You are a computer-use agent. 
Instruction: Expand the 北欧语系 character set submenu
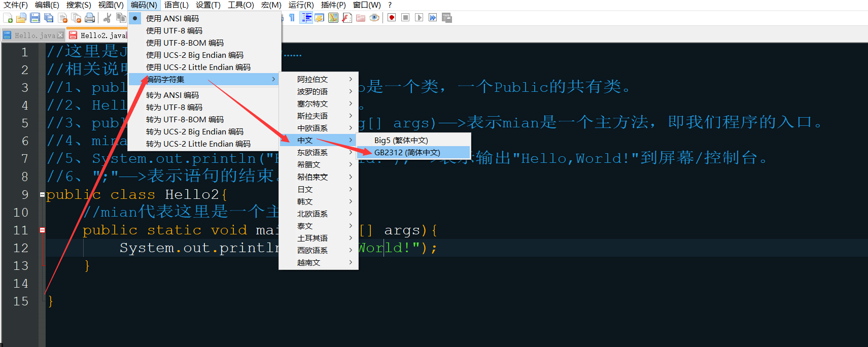tap(319, 214)
